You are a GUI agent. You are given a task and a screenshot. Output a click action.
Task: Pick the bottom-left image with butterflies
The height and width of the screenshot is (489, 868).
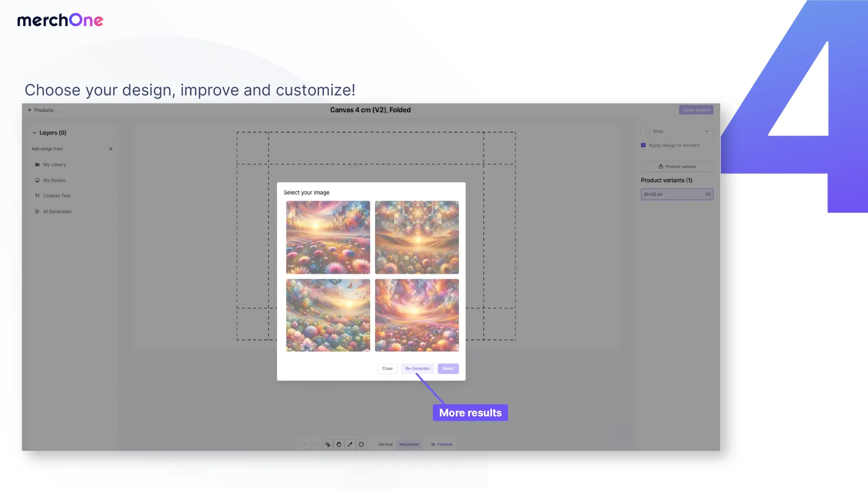pyautogui.click(x=328, y=315)
